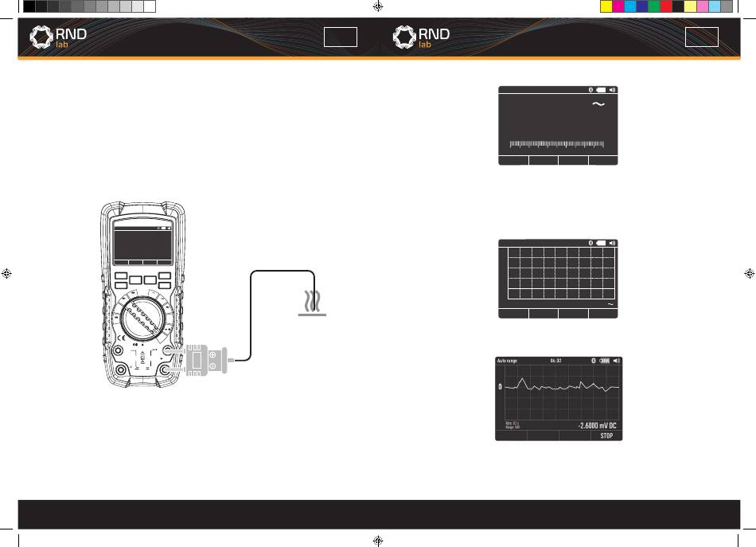
Task: Click the small tilde symbol under the empty grid
Action: point(610,304)
